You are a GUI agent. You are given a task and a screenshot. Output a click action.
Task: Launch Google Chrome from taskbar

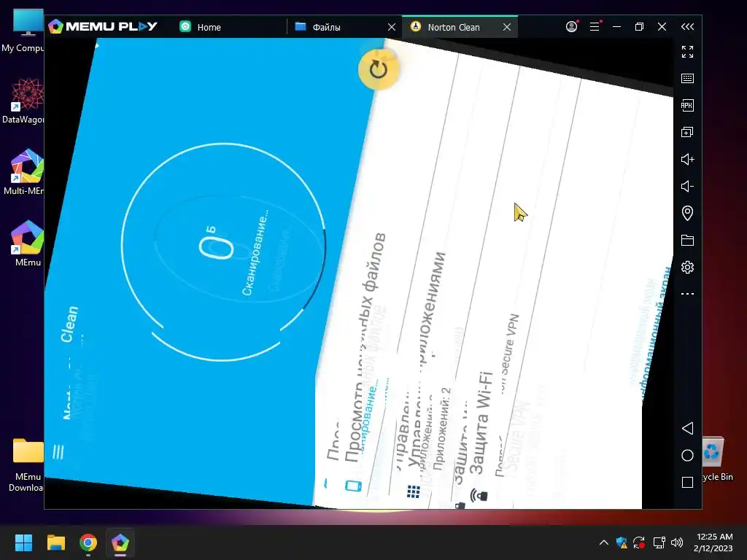[88, 542]
